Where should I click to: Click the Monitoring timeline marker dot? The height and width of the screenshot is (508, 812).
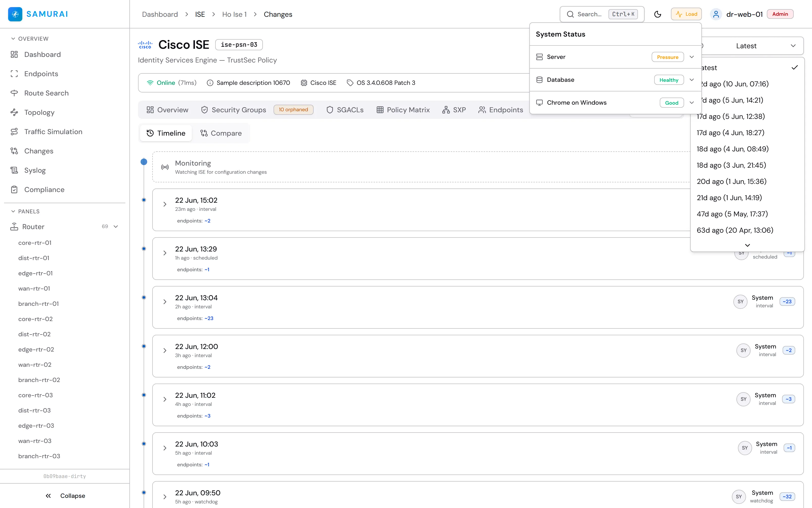(x=144, y=162)
